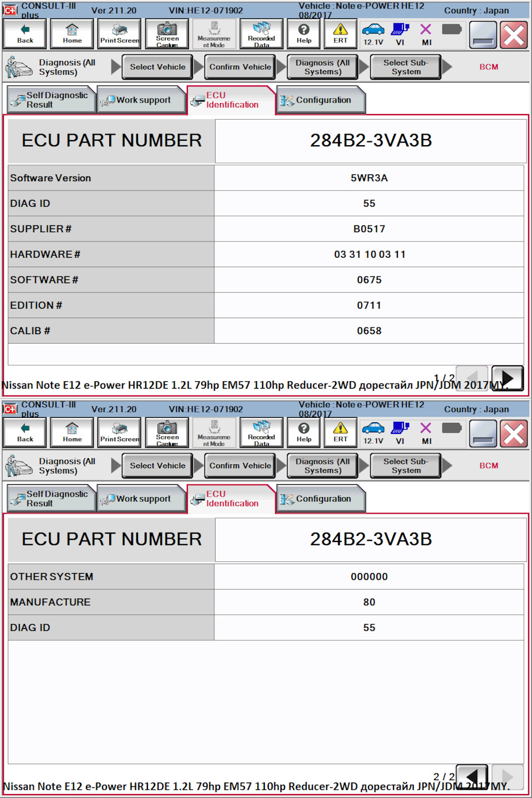Click the MANUFACTURE value 80
The width and height of the screenshot is (532, 798).
(x=369, y=602)
